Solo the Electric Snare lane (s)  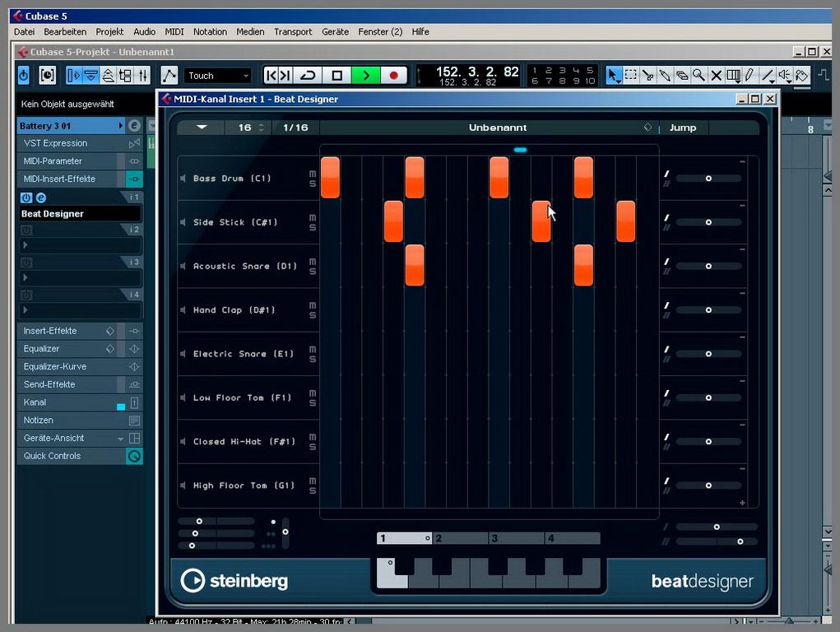[x=313, y=359]
